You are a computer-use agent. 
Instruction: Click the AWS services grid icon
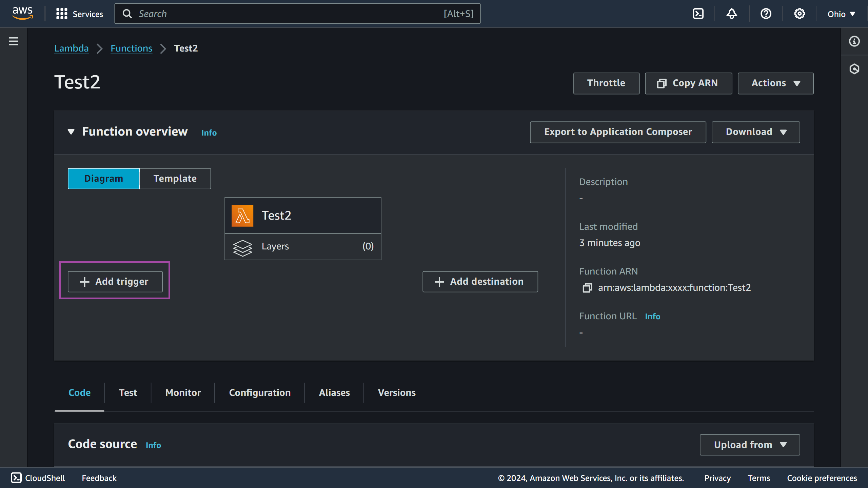61,13
